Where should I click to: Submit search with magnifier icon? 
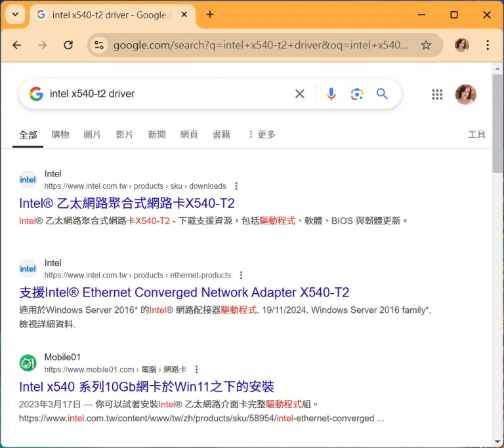pyautogui.click(x=382, y=94)
